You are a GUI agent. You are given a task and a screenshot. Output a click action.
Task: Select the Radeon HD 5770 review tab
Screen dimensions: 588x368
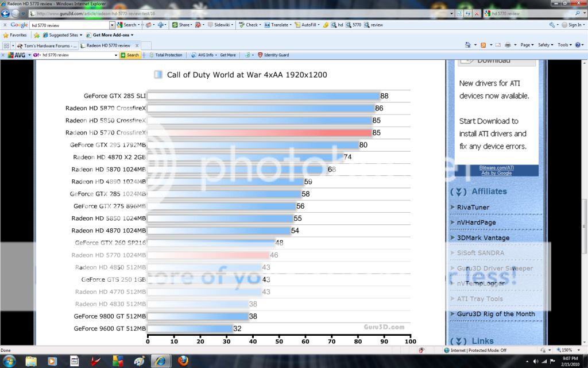tap(109, 45)
